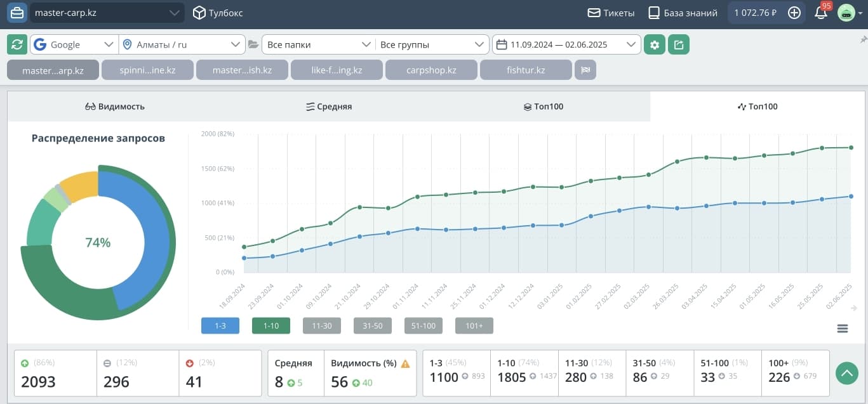Viewport: 868px width, 404px height.
Task: Open settings with the green gear button
Action: click(x=655, y=44)
